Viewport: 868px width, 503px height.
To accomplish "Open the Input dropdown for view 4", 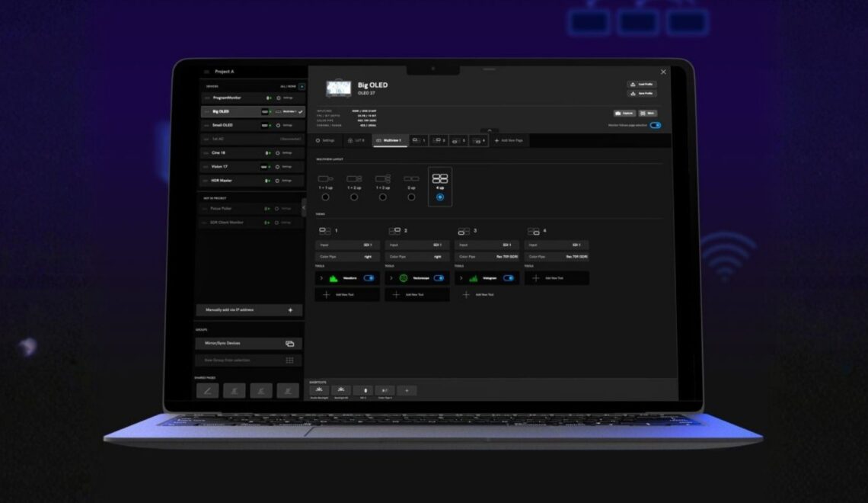I will tap(557, 245).
